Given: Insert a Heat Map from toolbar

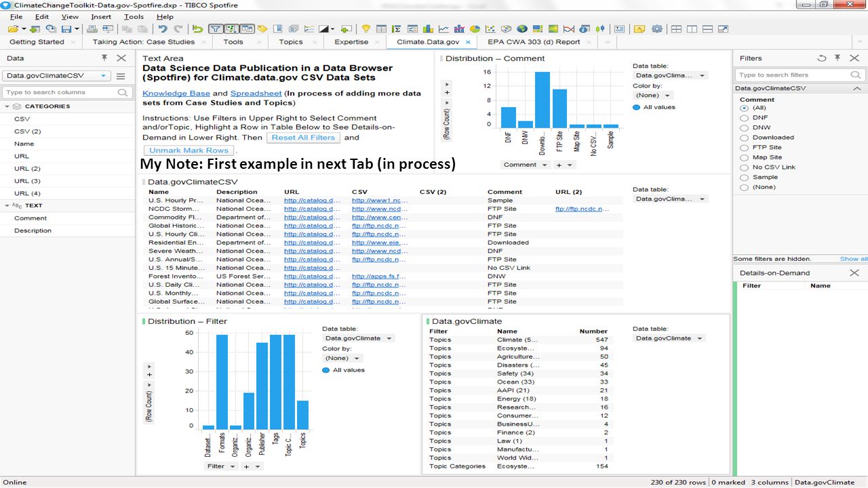Looking at the screenshot, I should point(553,29).
